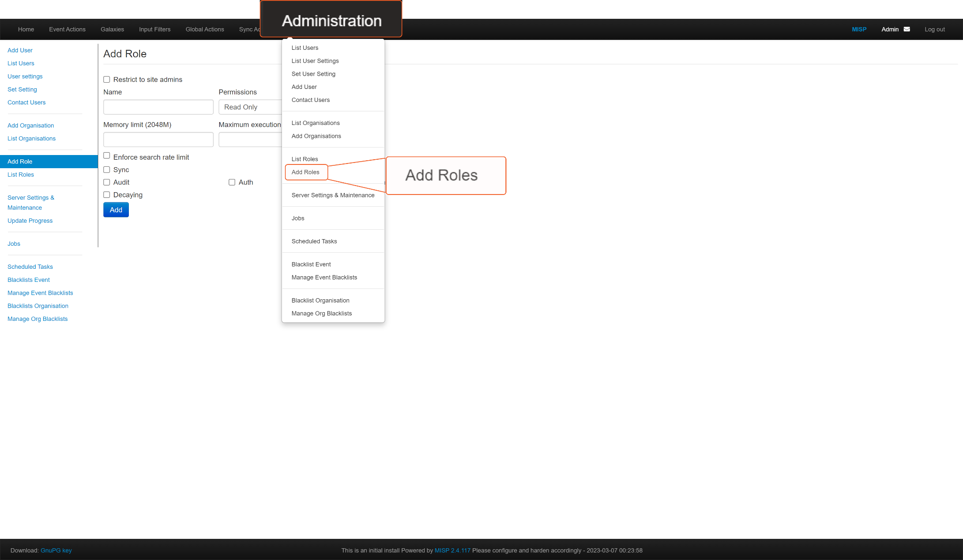Tick the Auth permission checkbox
Viewport: 963px width, 560px height.
[232, 182]
